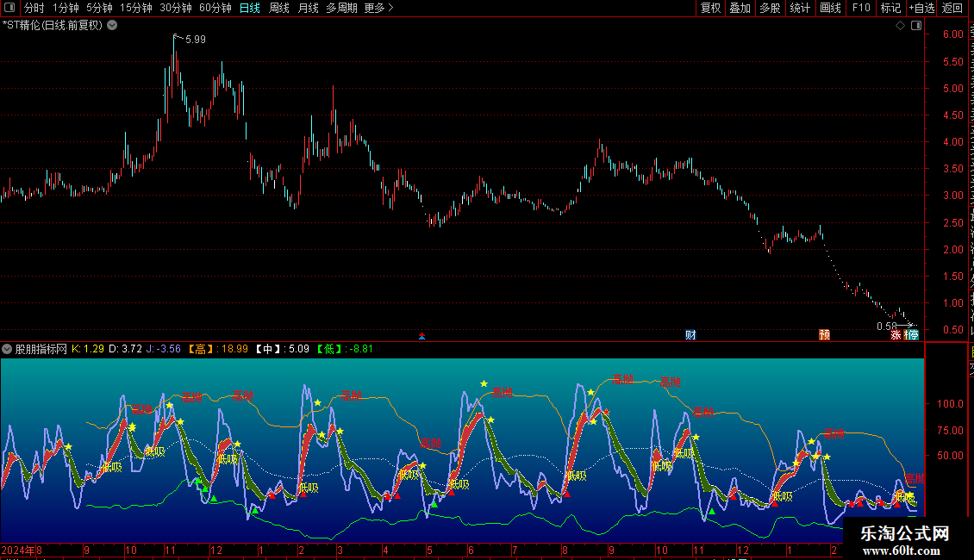Click the 100.0 indicator axis label
This screenshot has width=974, height=560.
[x=950, y=403]
